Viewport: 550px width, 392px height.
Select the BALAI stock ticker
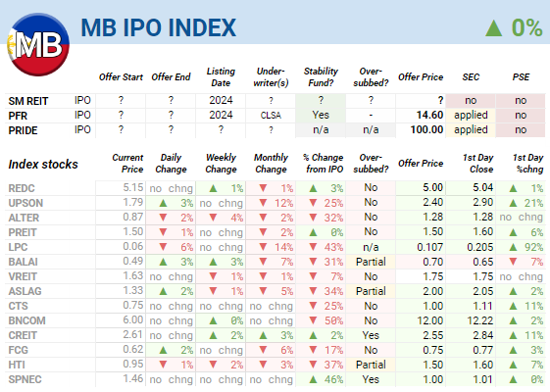(x=24, y=263)
